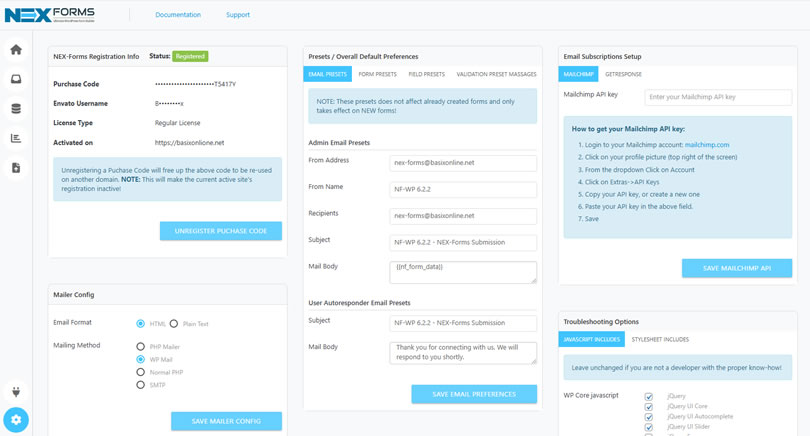This screenshot has width=810, height=436.
Task: Toggle the jQuery UI Core checkbox
Action: tap(649, 407)
